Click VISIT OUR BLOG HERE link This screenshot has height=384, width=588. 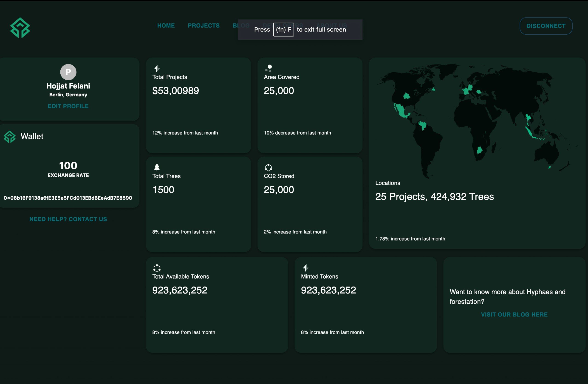514,315
